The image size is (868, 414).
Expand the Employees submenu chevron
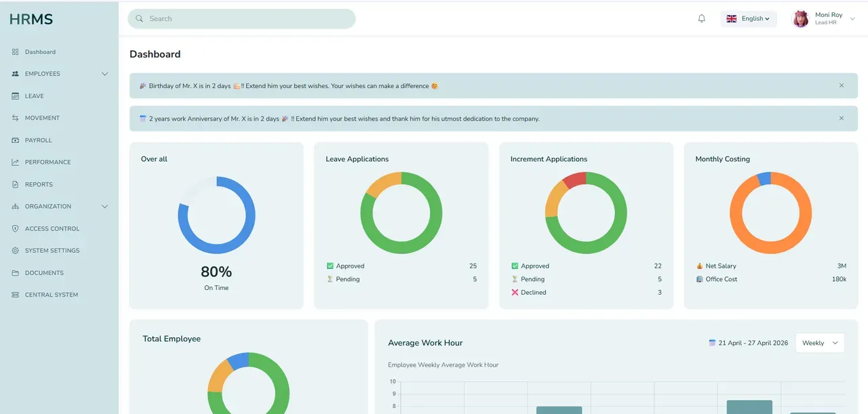click(104, 74)
